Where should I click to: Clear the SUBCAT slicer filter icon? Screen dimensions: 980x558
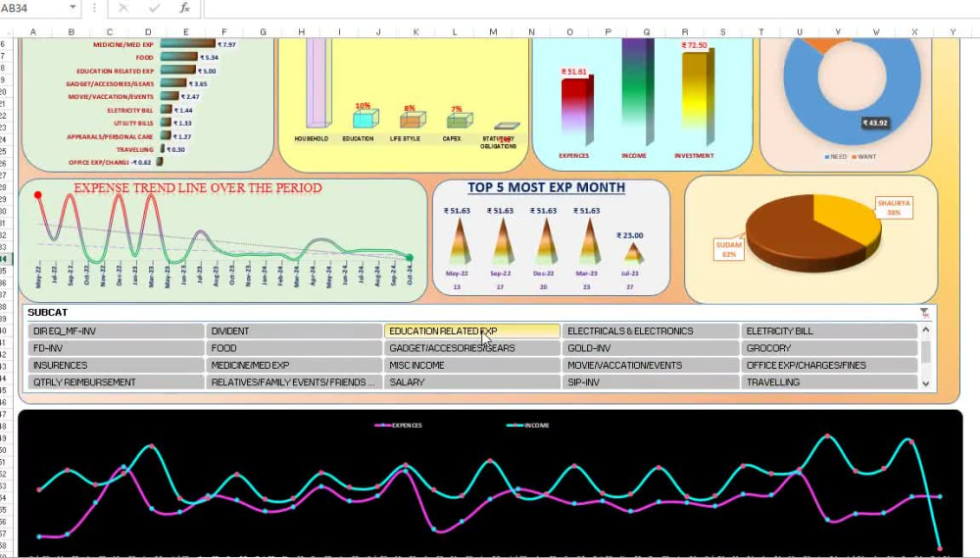point(924,313)
